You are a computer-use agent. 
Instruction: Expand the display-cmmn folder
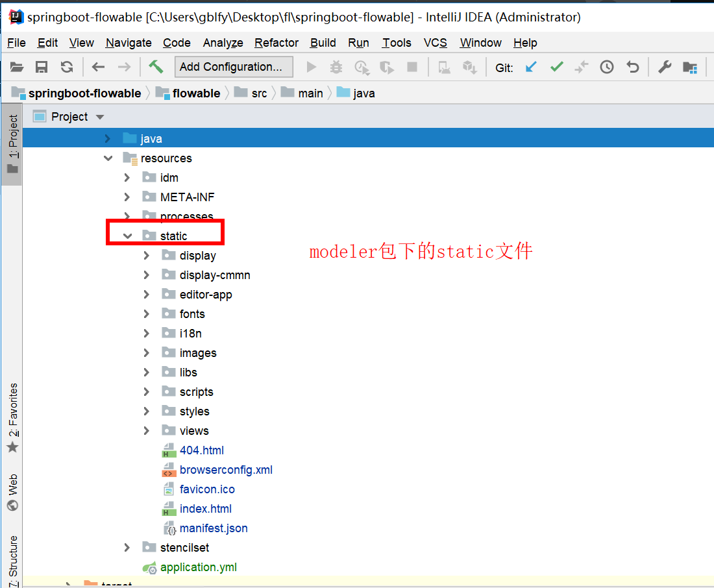point(146,275)
